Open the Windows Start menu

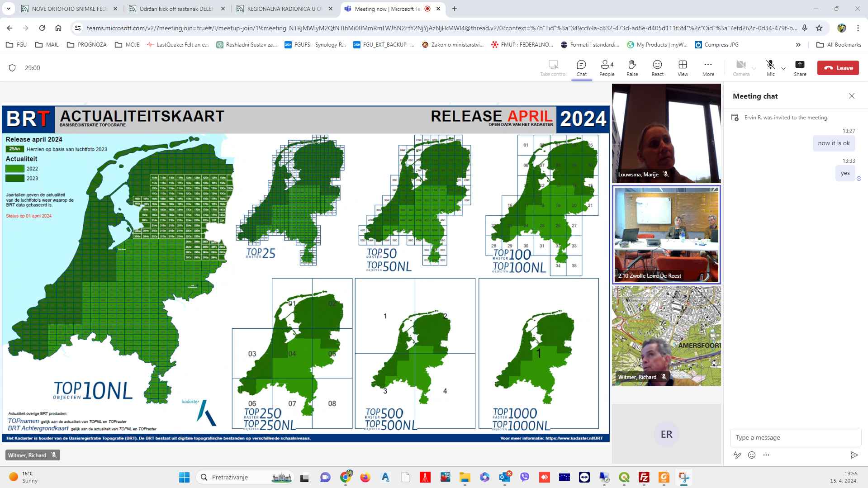point(184,477)
